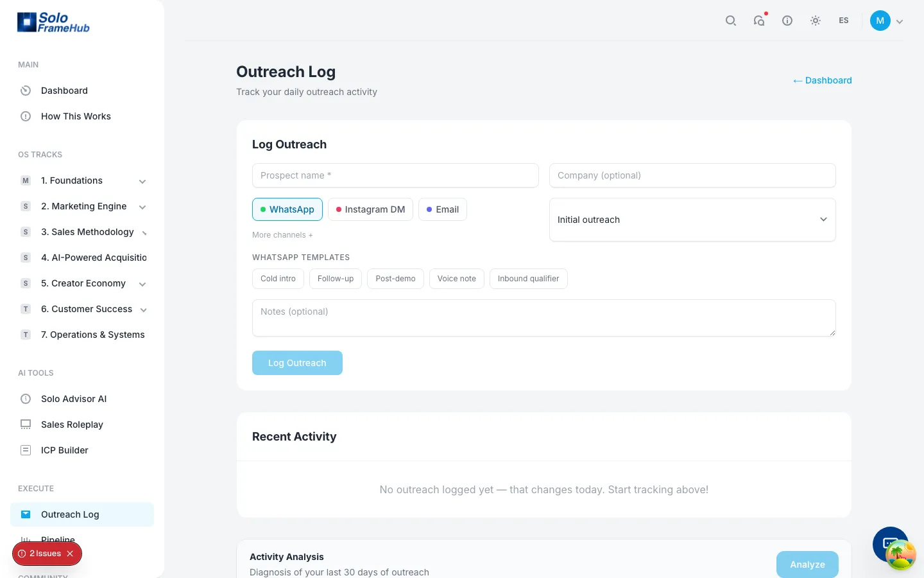The height and width of the screenshot is (578, 924).
Task: Follow the ← Dashboard link
Action: tap(822, 80)
